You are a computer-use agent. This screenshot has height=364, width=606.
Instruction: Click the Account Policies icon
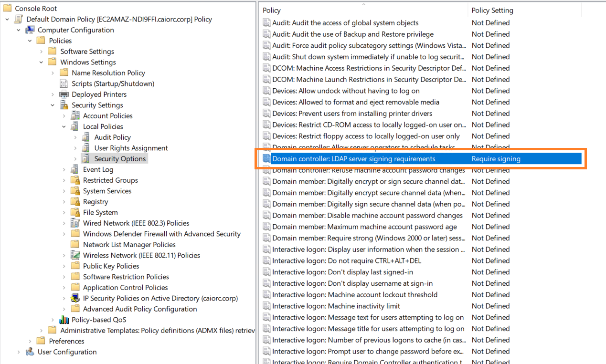pyautogui.click(x=75, y=116)
